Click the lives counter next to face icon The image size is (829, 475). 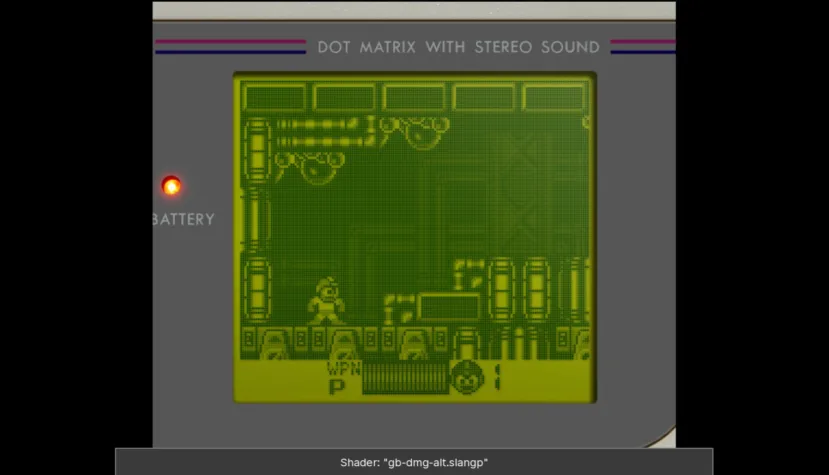(x=497, y=377)
